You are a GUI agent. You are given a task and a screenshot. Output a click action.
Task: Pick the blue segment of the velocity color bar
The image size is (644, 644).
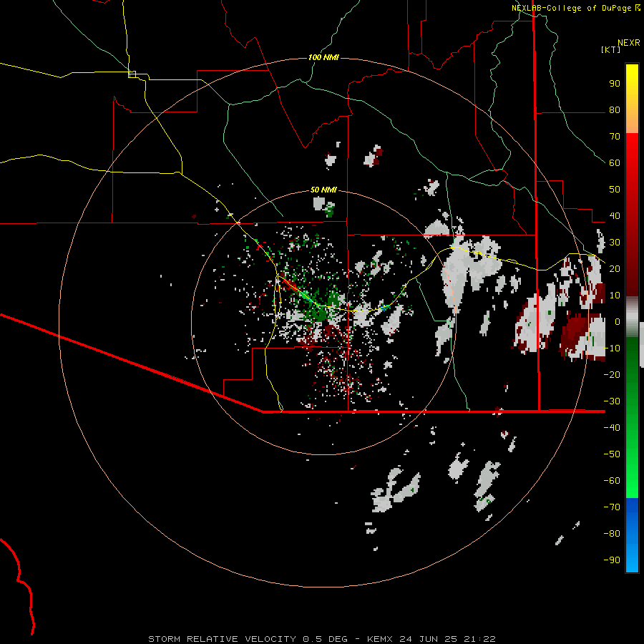click(x=632, y=535)
